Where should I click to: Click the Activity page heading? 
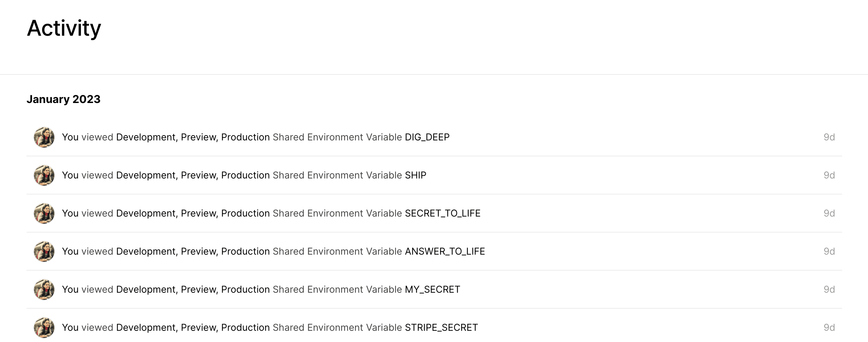[x=64, y=28]
